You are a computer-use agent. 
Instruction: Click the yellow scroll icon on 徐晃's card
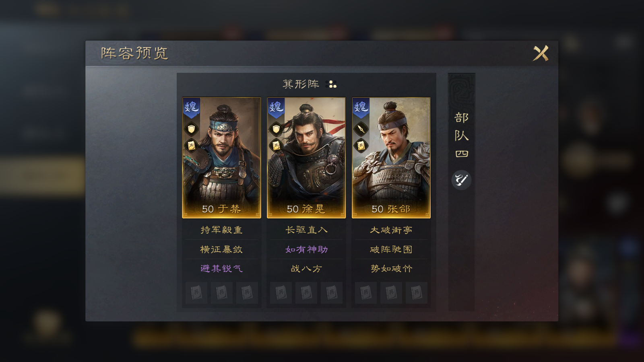[276, 145]
